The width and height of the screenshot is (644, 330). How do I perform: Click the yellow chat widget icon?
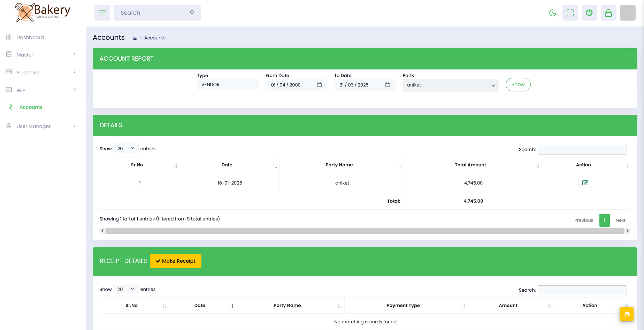coord(626,314)
